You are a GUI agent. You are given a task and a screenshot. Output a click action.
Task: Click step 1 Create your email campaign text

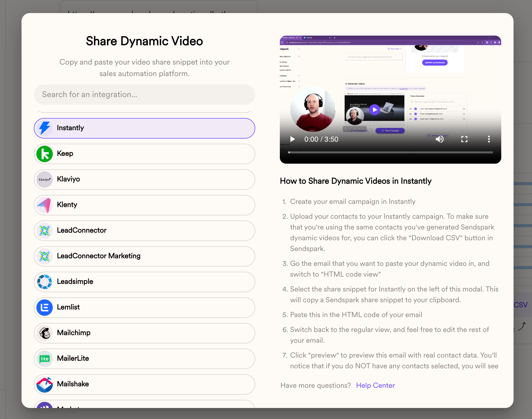[x=353, y=202]
